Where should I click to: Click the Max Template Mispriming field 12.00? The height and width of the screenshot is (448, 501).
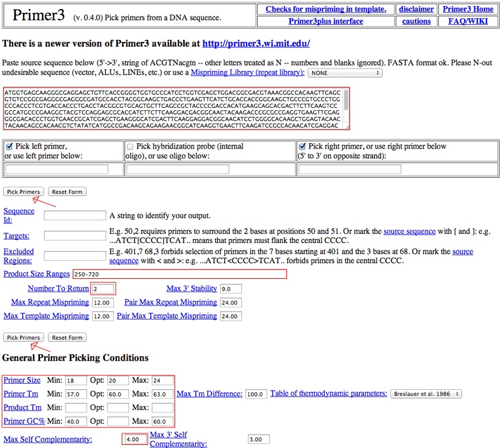pyautogui.click(x=103, y=316)
